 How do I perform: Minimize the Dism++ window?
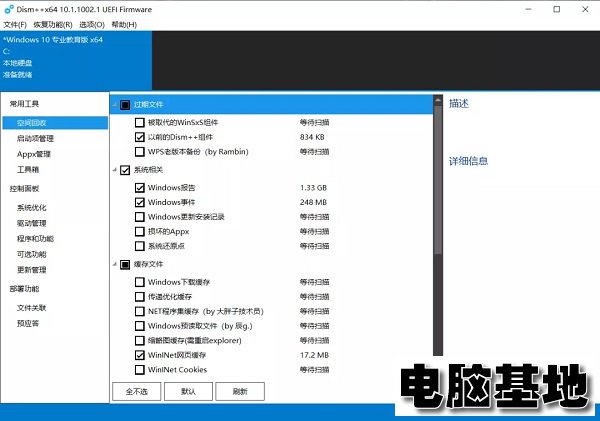528,9
